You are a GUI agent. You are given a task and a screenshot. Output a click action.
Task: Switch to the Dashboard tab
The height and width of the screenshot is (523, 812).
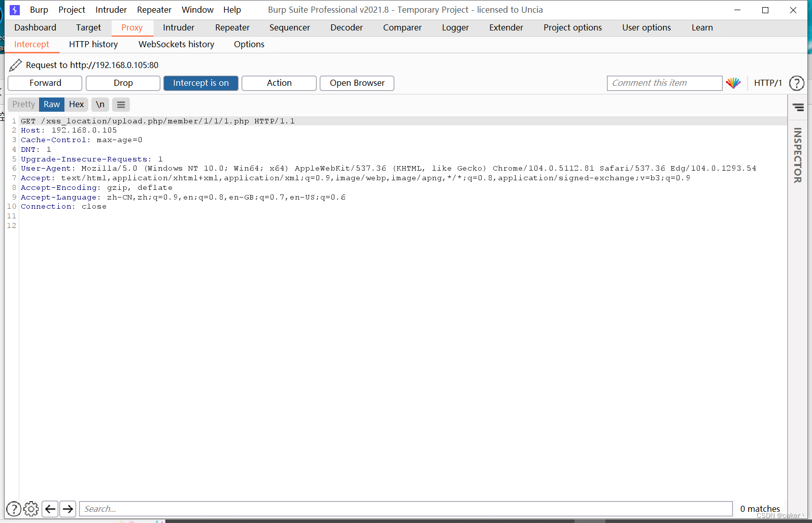(x=36, y=28)
